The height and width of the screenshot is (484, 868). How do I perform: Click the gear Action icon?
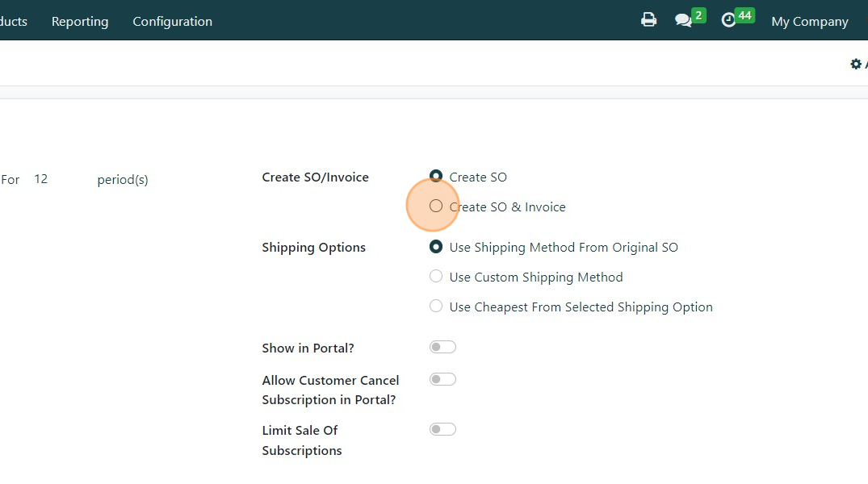pyautogui.click(x=856, y=64)
